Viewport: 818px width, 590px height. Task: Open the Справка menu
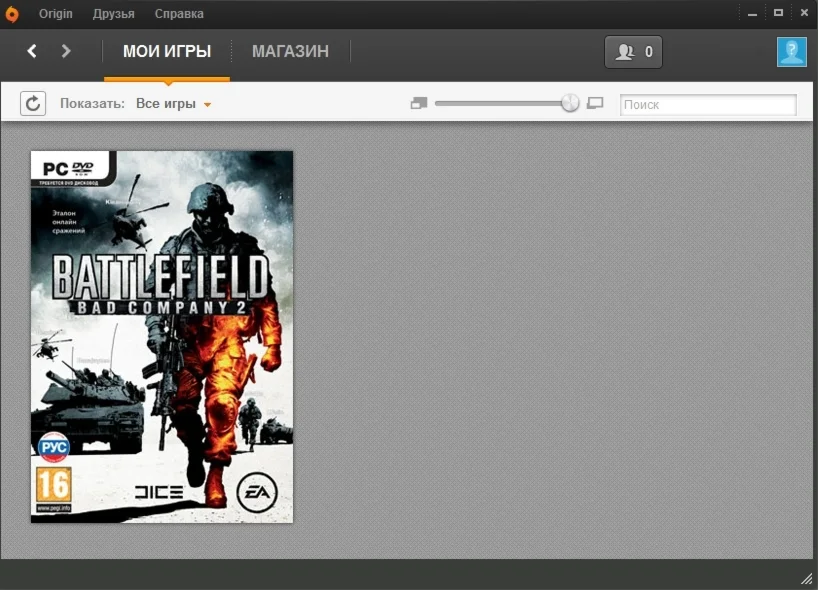178,13
